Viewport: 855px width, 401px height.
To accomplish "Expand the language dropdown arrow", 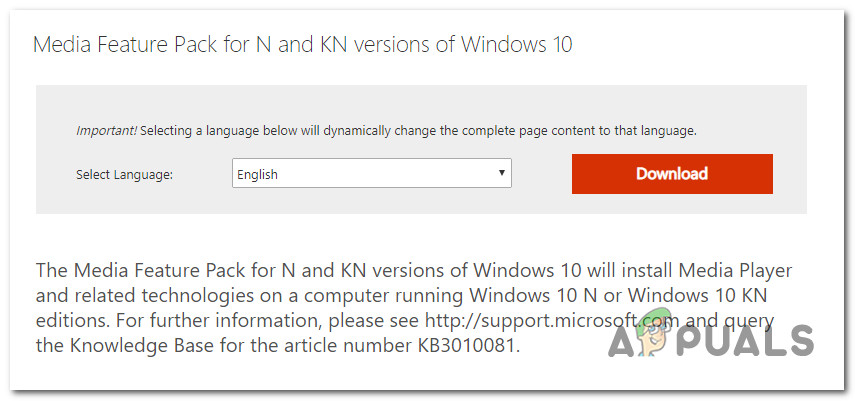I will point(501,174).
